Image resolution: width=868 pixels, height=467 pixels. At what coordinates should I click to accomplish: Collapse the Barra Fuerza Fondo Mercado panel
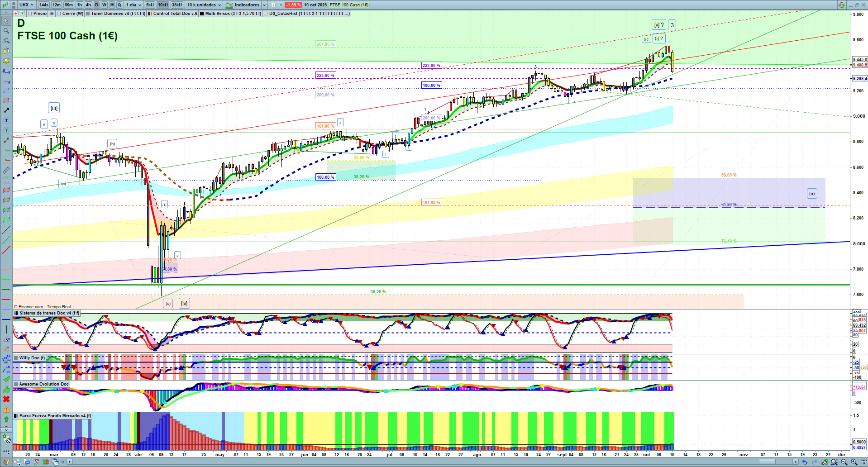coord(16,416)
